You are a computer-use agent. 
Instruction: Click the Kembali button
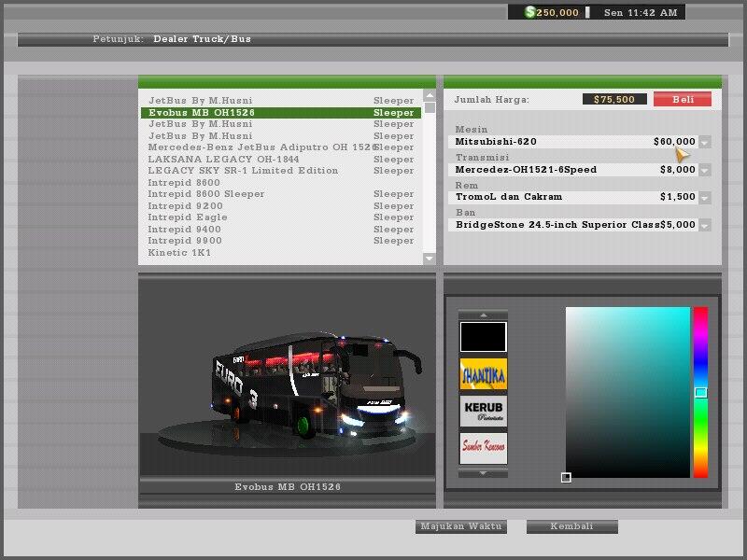(572, 525)
